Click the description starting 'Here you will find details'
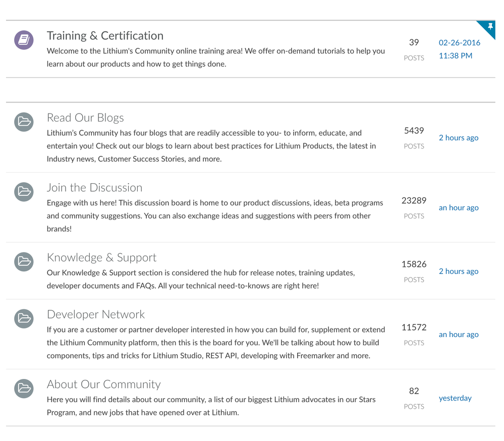The height and width of the screenshot is (441, 504). coord(211,406)
